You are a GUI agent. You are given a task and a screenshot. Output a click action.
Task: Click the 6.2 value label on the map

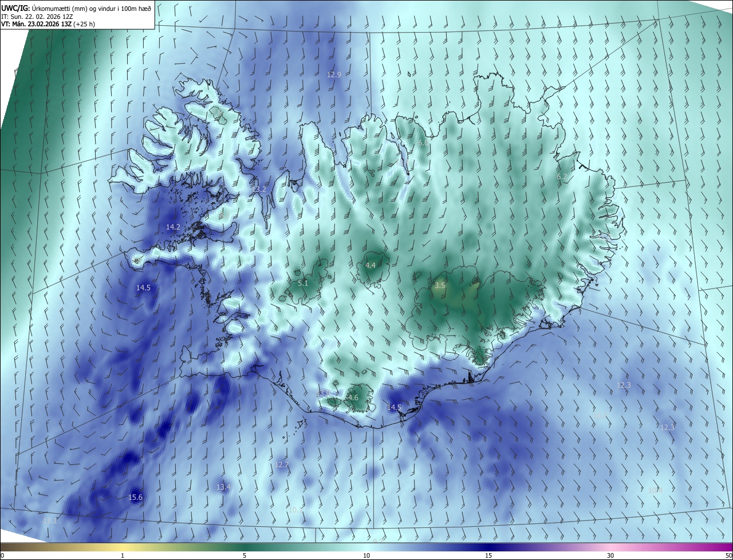point(562,178)
